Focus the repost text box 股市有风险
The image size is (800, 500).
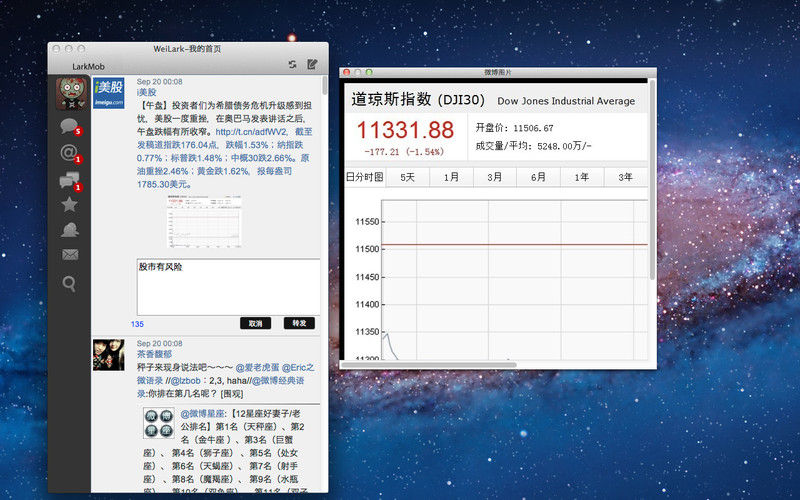coord(229,287)
